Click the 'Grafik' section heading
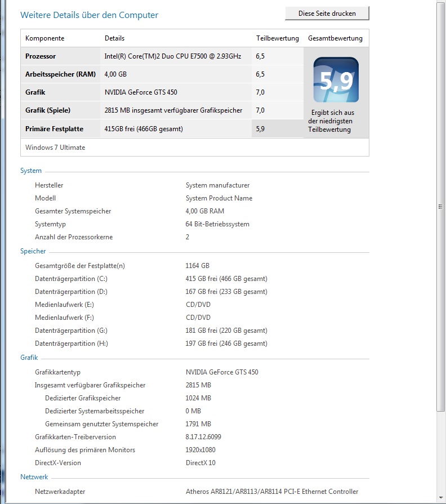This screenshot has height=504, width=446. [29, 358]
